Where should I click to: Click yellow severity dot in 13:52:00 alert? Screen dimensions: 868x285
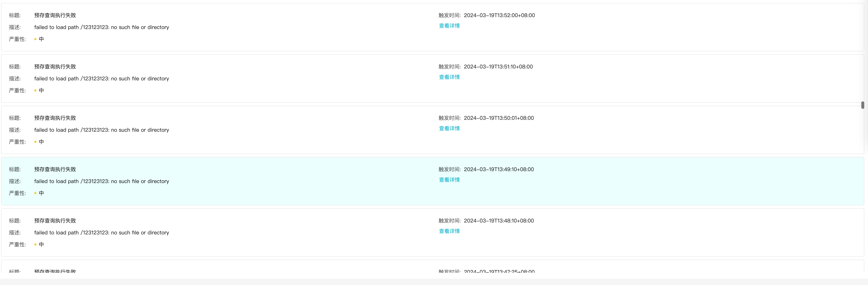(35, 39)
